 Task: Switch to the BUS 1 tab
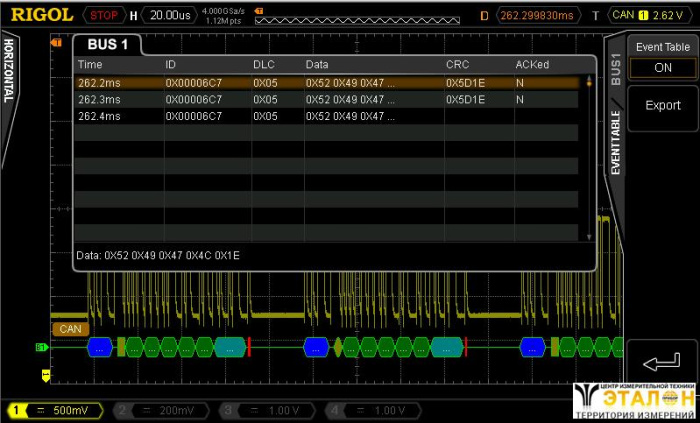pos(108,46)
